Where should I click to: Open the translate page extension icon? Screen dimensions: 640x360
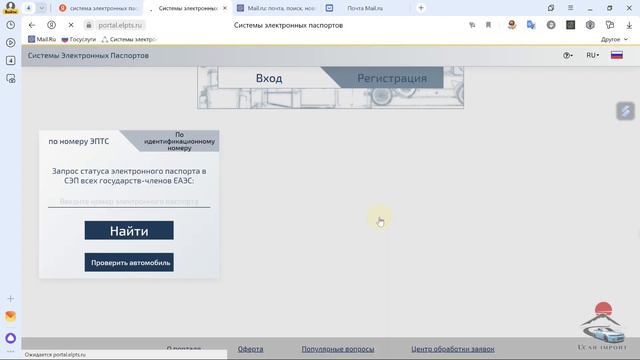pyautogui.click(x=531, y=25)
